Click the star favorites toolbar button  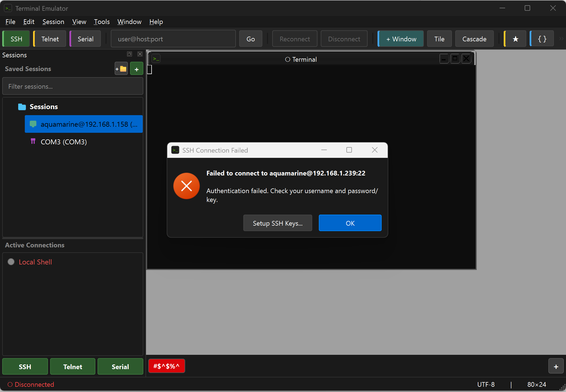(515, 39)
